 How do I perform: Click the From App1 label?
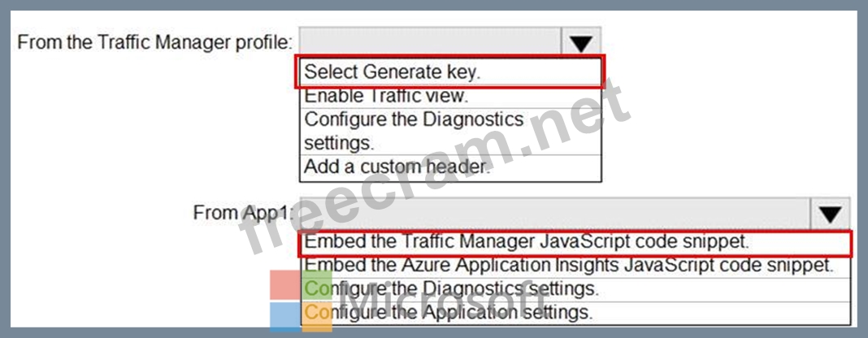pos(243,213)
